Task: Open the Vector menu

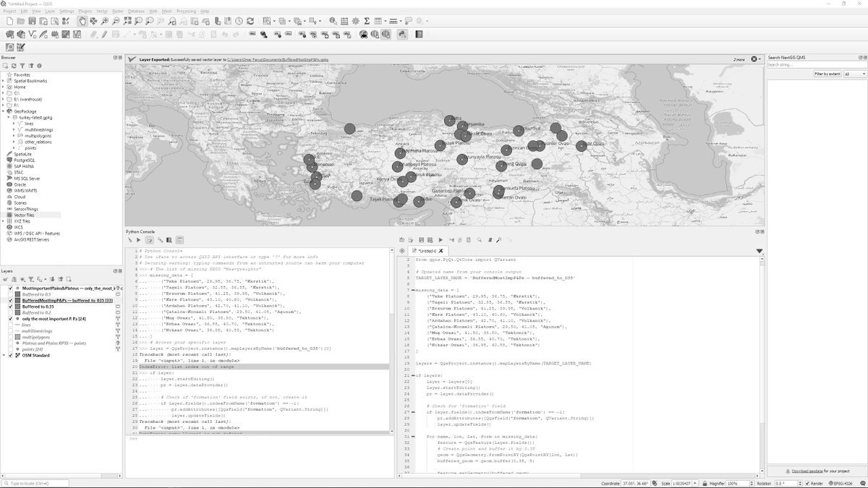Action: (103, 12)
